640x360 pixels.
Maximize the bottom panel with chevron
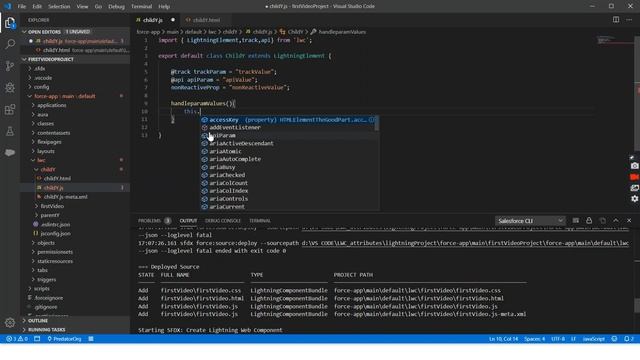(616, 220)
